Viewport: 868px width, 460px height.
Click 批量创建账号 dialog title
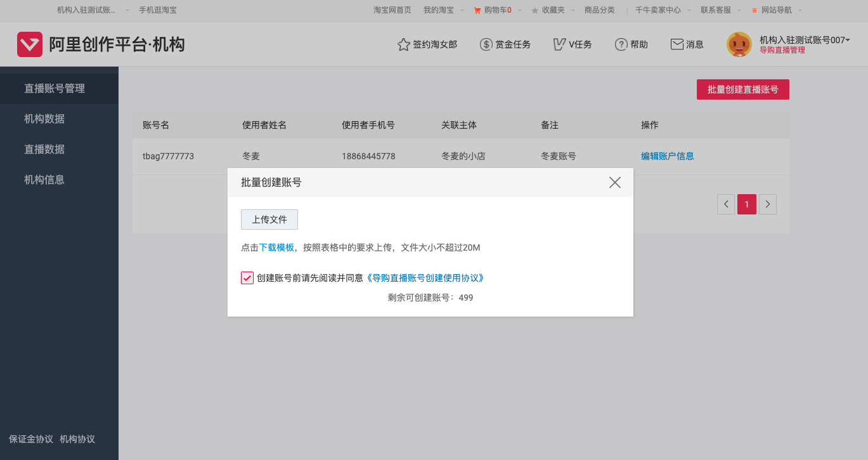(x=271, y=183)
